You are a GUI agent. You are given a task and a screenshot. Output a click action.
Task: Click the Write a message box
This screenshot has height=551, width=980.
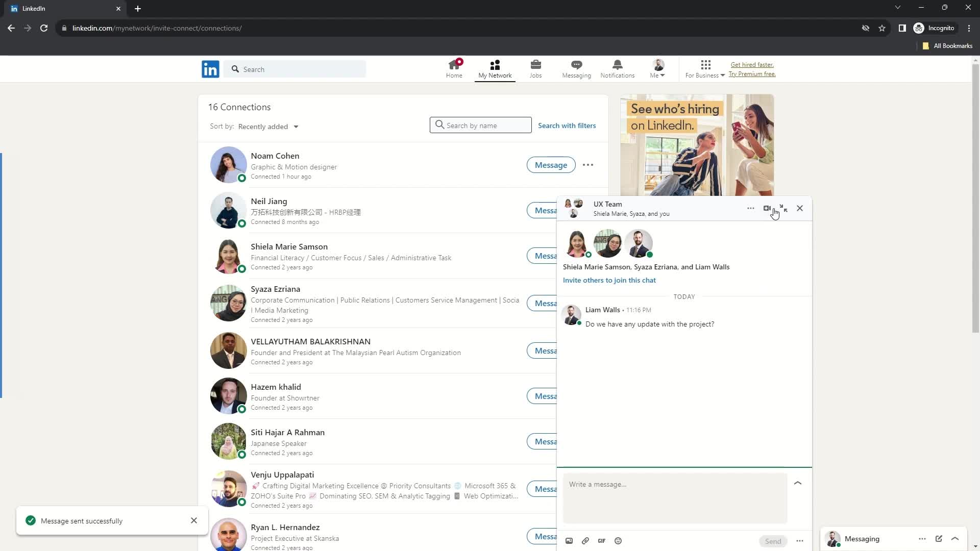pos(675,498)
